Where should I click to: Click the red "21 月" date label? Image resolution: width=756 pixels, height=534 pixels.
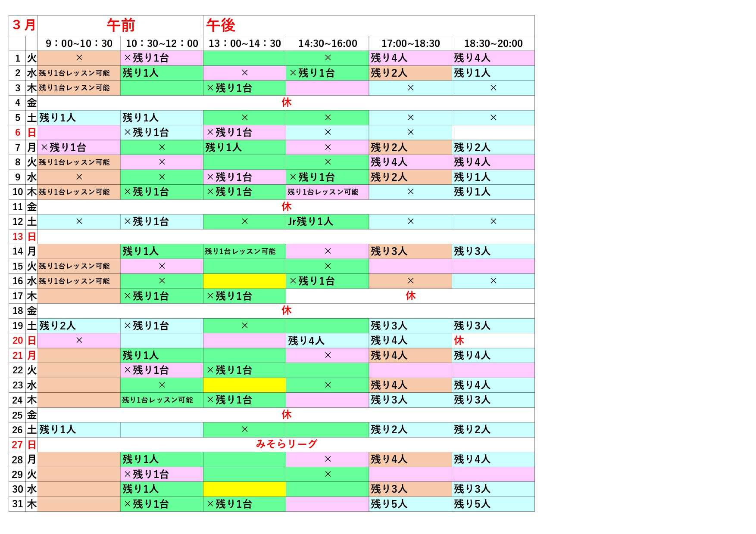click(x=24, y=355)
